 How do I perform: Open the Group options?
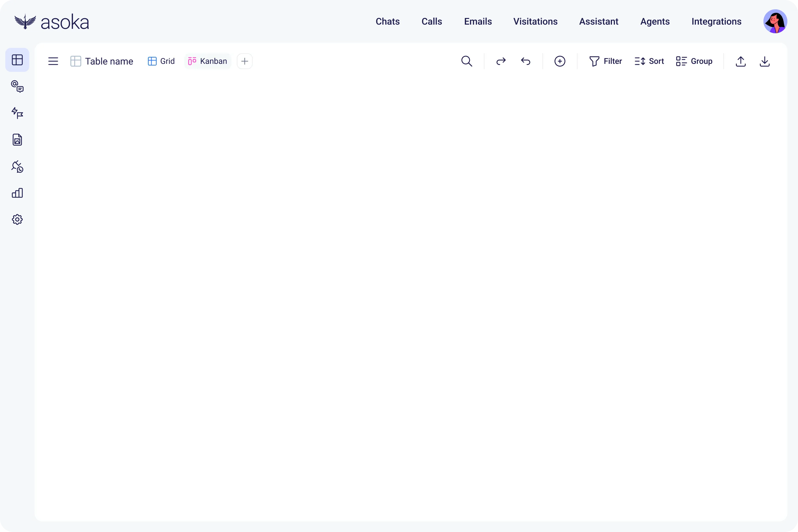click(694, 62)
